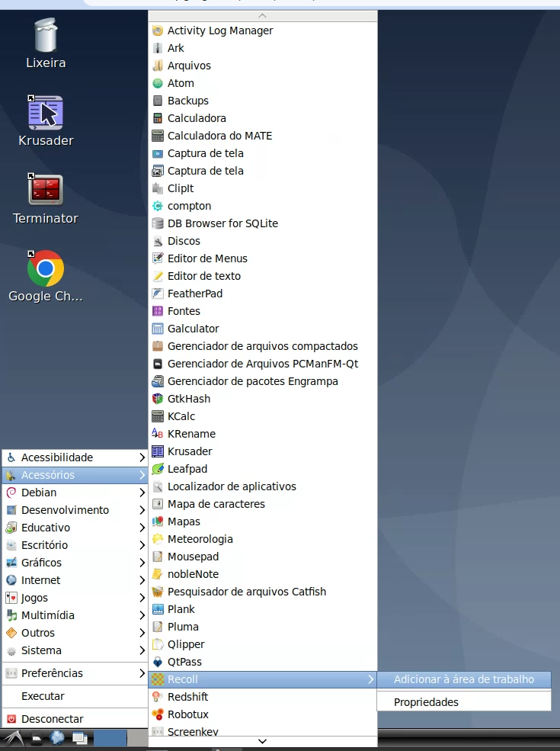This screenshot has height=751, width=560.
Task: Expand the Preferências submenu arrow
Action: click(x=142, y=673)
